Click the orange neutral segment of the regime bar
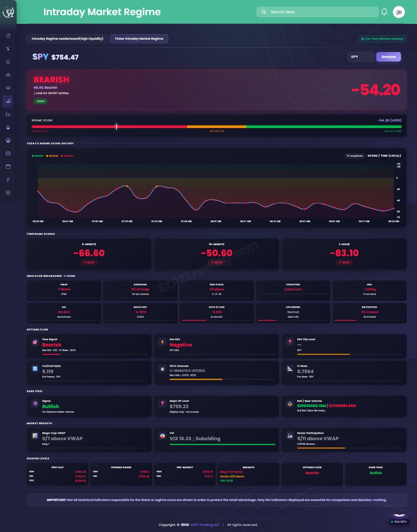417x532 pixels. click(x=216, y=126)
